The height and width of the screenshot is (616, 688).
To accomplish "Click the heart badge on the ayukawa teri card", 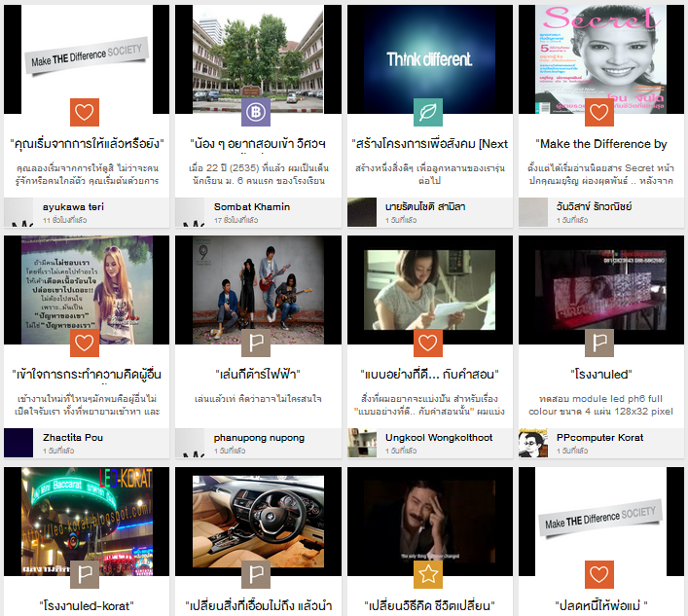I will pos(85,113).
